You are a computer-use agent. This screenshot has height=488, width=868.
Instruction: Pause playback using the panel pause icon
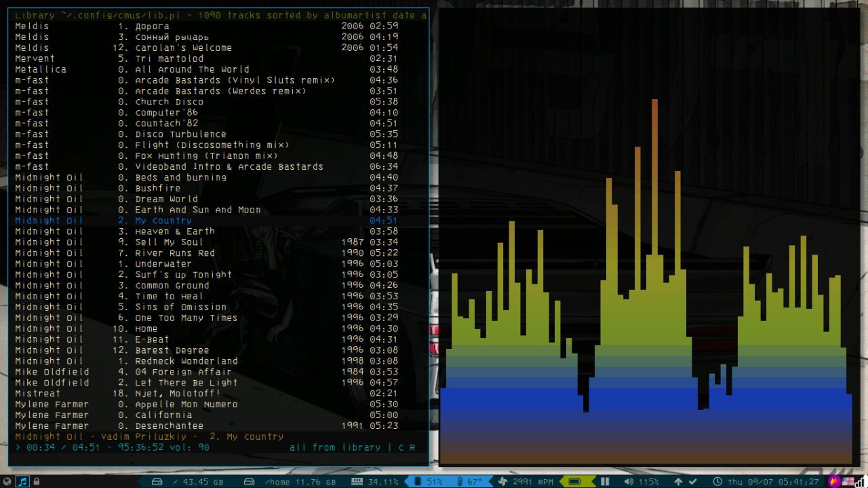(x=605, y=481)
